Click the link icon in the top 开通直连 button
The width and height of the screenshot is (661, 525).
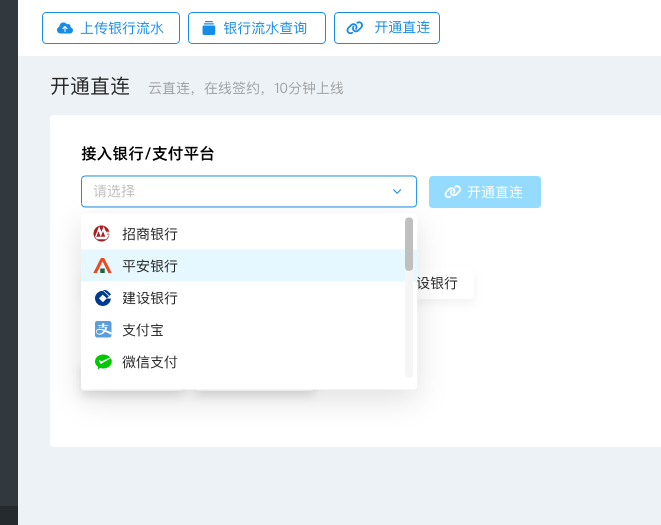pyautogui.click(x=355, y=28)
